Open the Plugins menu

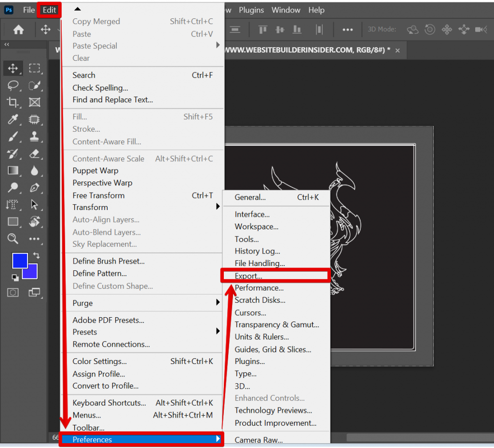click(251, 10)
